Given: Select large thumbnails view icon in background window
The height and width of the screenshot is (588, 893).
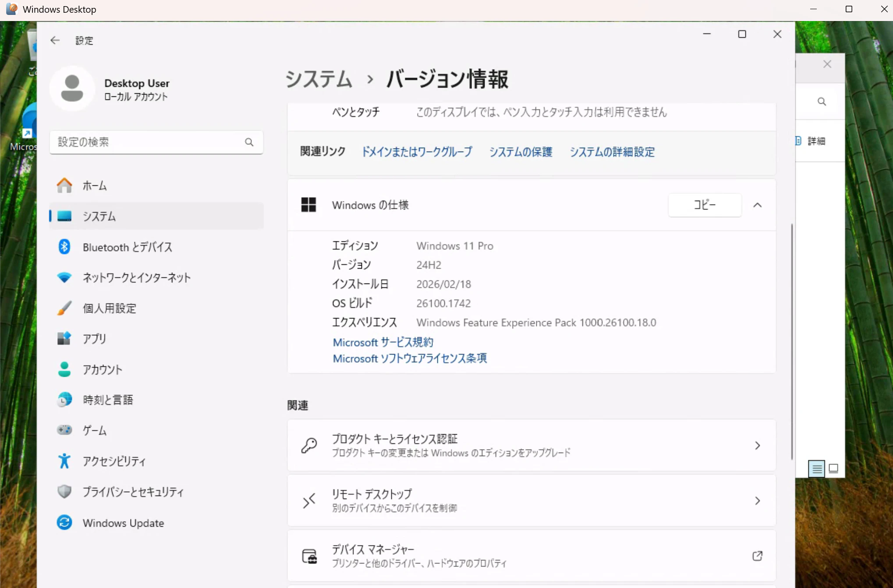Looking at the screenshot, I should tap(833, 469).
